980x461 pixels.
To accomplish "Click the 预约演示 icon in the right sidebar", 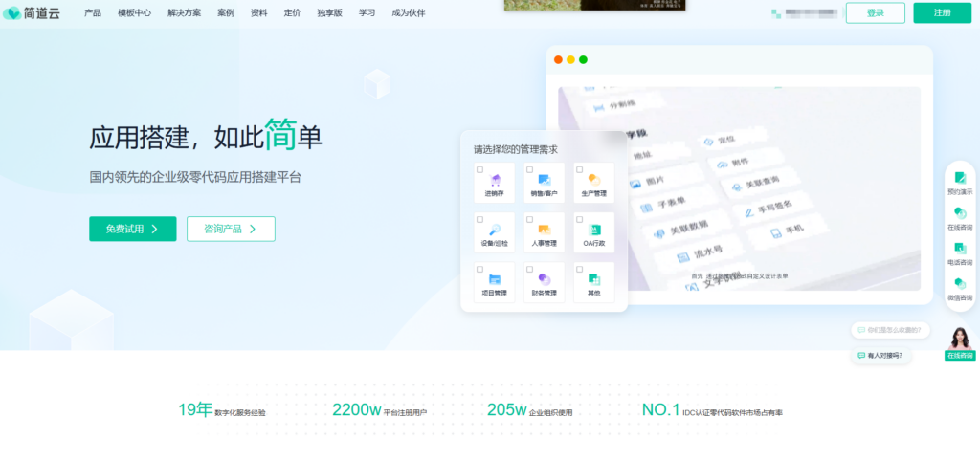I will click(x=959, y=179).
